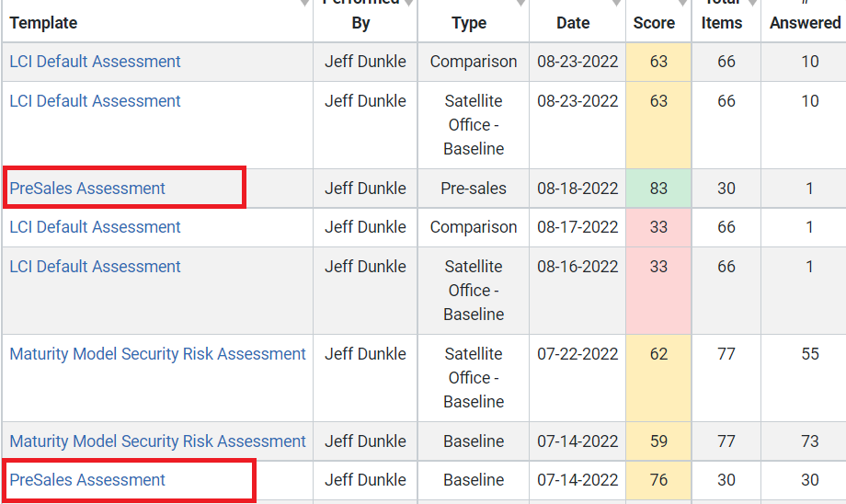Click the green score cell showing 83
The width and height of the screenshot is (846, 504).
pos(658,189)
